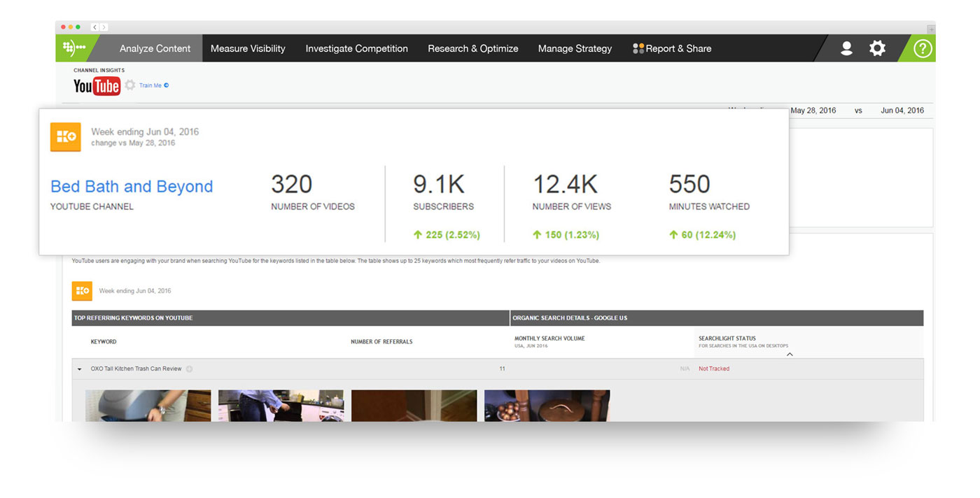This screenshot has height=498, width=980.
Task: Select the May 28, 2016 date
Action: pos(813,111)
